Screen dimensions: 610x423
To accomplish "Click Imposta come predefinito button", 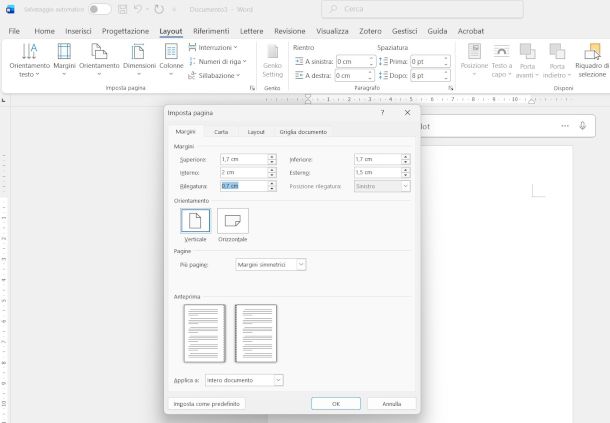I will pos(207,404).
